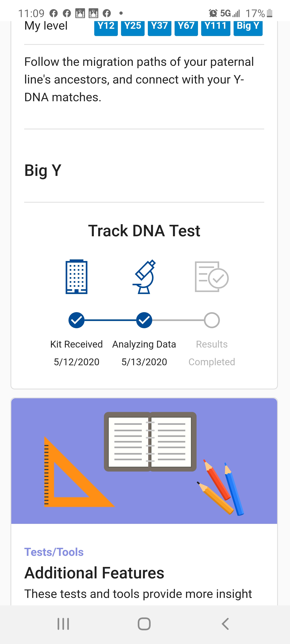Tap the open notebook banner image
Viewport: 290px width, 644px height.
(150, 442)
